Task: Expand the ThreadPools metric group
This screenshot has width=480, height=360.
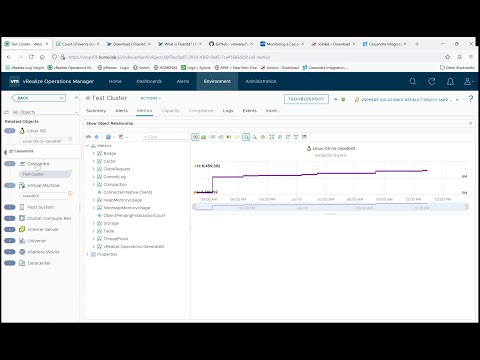Action: coord(94,239)
